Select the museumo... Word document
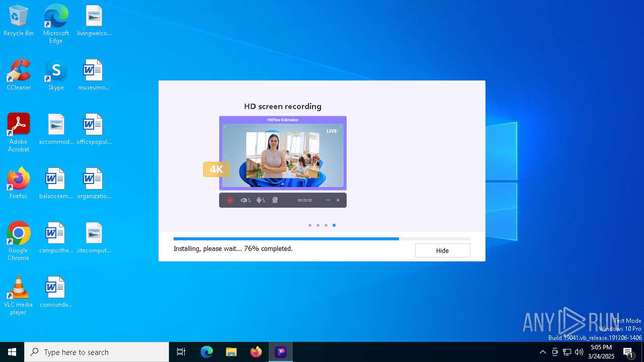Image resolution: width=644 pixels, height=362 pixels. pyautogui.click(x=94, y=75)
